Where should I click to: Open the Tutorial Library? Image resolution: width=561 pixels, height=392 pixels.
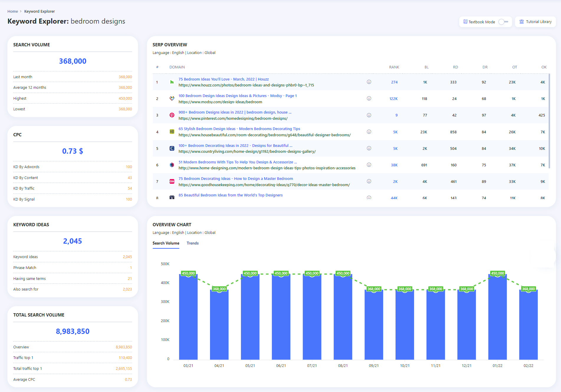tap(535, 22)
